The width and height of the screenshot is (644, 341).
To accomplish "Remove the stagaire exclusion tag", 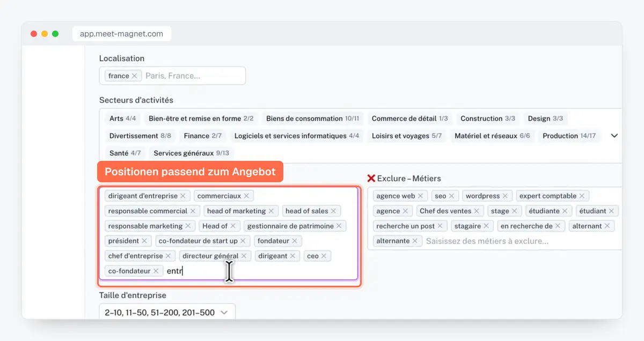I will point(486,226).
